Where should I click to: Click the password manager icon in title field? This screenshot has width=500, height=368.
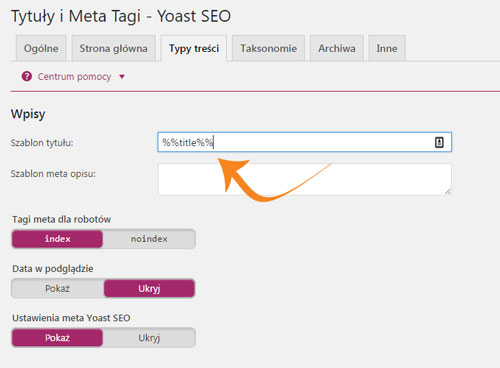439,142
